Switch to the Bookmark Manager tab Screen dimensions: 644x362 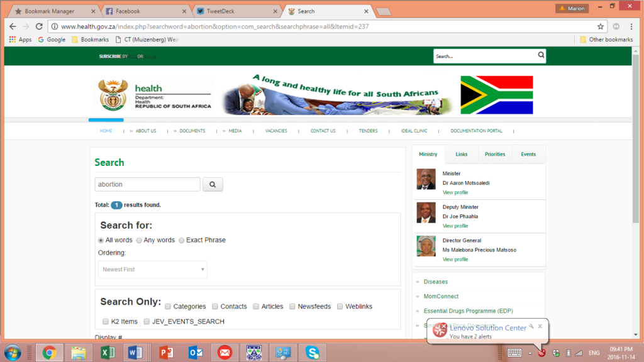point(54,11)
